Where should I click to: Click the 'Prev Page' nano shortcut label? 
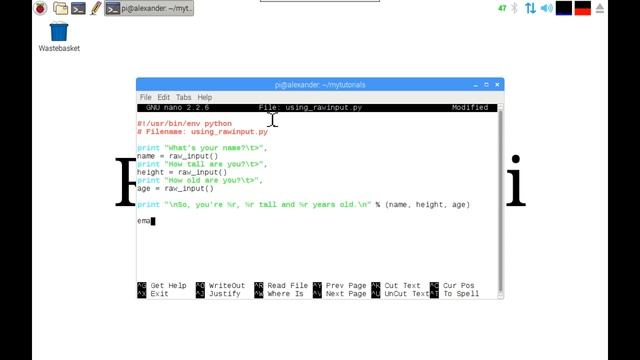click(x=346, y=285)
